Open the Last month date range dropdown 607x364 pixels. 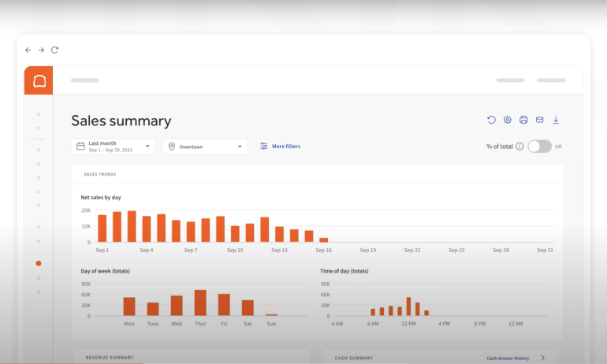(x=113, y=147)
